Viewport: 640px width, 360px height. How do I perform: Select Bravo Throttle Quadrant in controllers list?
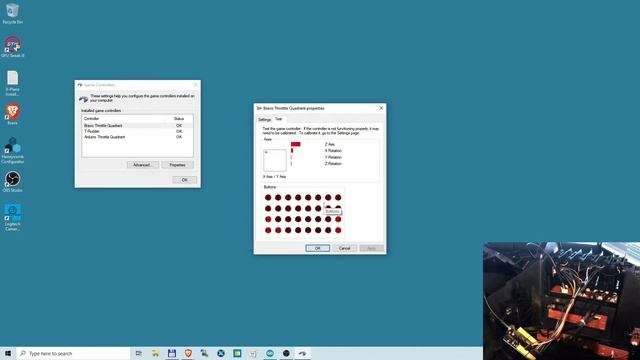coord(137,126)
